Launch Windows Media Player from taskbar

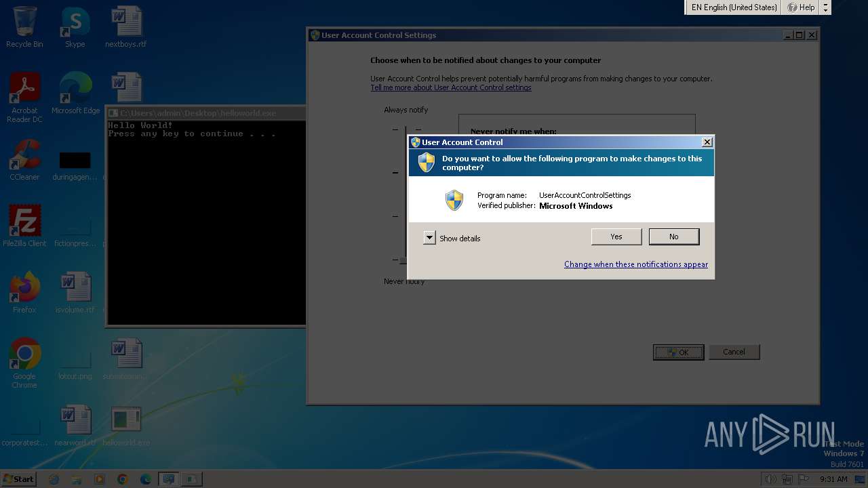(x=100, y=479)
